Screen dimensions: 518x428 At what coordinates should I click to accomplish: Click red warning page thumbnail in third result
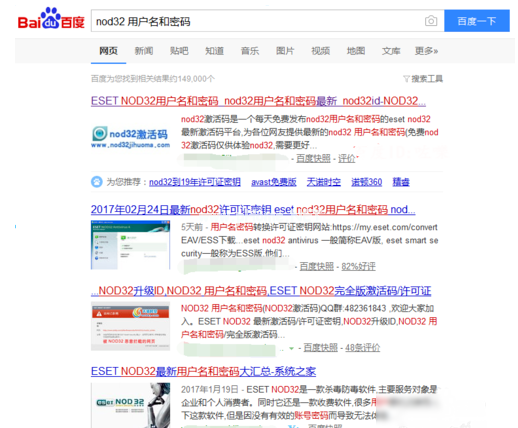[130, 326]
